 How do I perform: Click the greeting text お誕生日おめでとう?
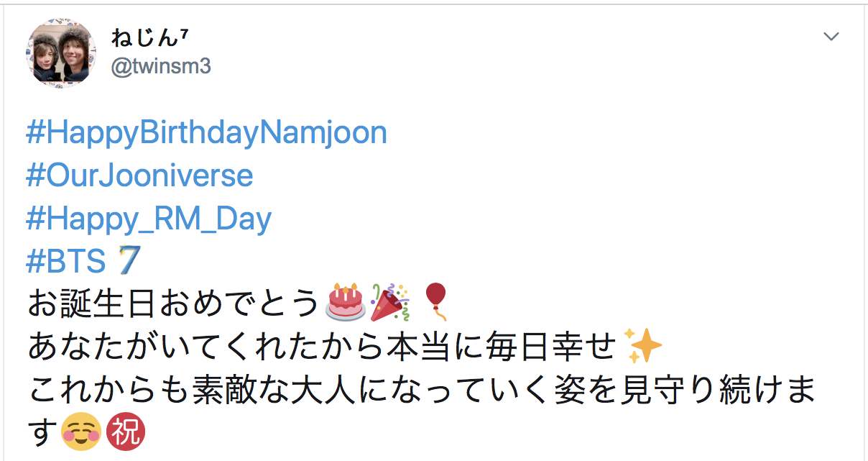coord(172,303)
